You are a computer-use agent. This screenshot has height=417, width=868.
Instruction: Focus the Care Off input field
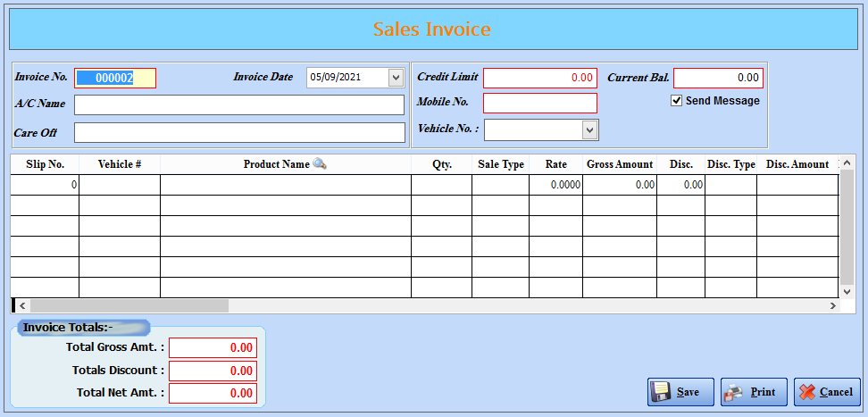239,132
